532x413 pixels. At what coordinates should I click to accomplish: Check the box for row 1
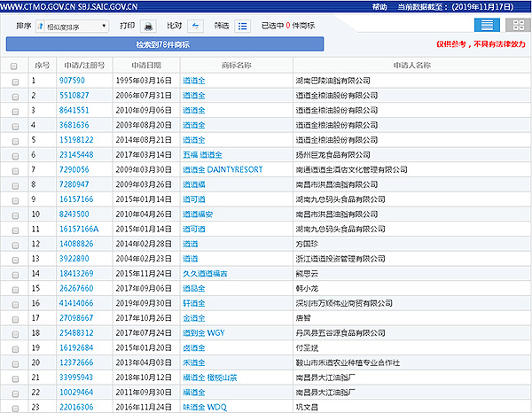click(14, 81)
